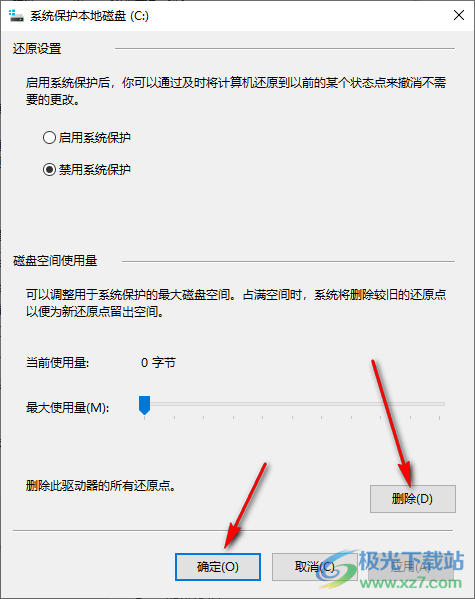The width and height of the screenshot is (475, 599).
Task: Confirm with the 确定(O) button
Action: click(x=218, y=567)
